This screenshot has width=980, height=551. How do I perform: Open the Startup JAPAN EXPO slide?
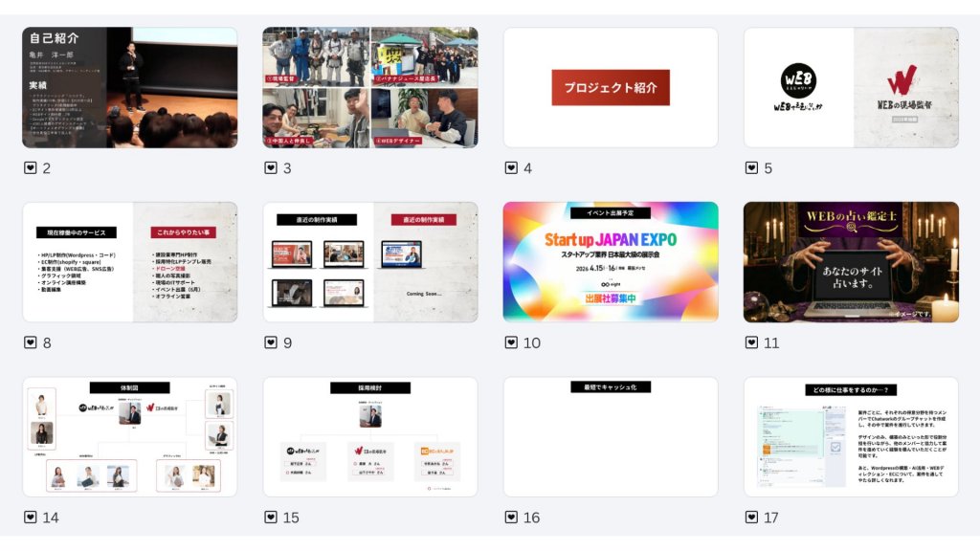point(611,262)
